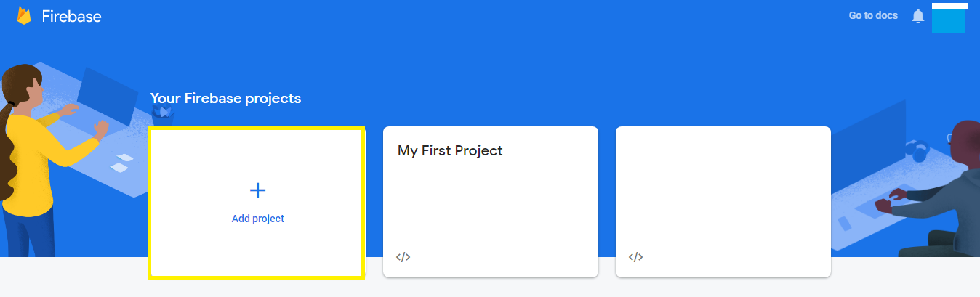
Task: Open the My First Project card body
Action: click(491, 211)
